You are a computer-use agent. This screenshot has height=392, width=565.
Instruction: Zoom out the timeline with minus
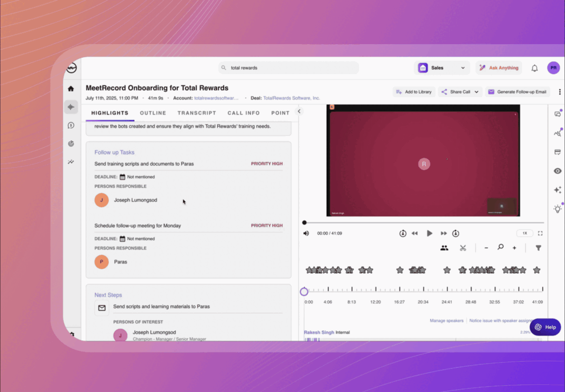486,248
